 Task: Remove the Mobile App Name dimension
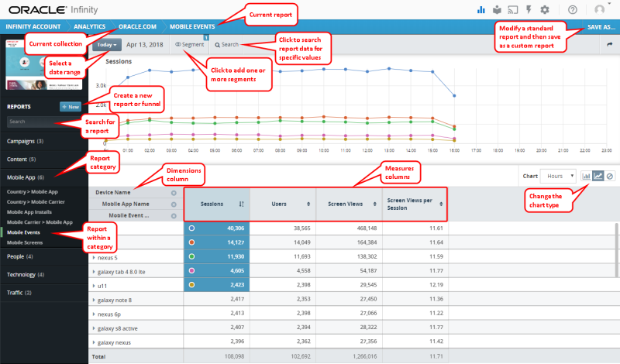pyautogui.click(x=174, y=204)
